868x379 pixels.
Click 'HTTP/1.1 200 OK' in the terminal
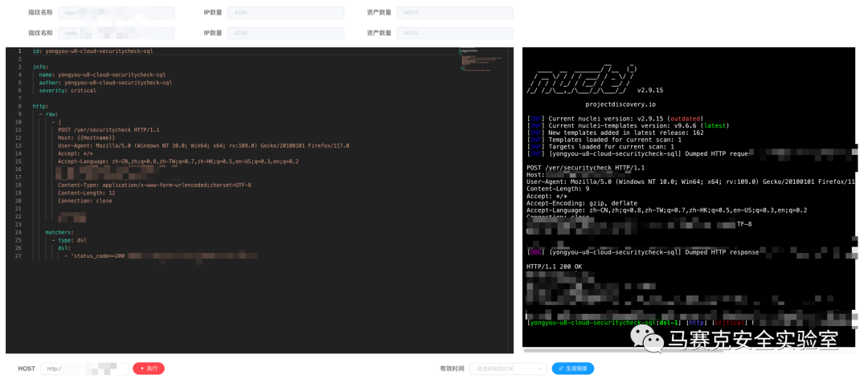tap(554, 267)
